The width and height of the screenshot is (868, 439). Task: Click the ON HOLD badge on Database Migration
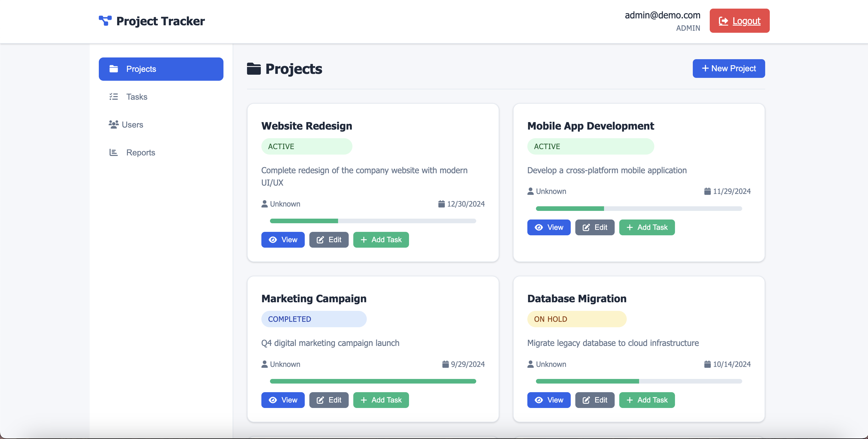576,319
